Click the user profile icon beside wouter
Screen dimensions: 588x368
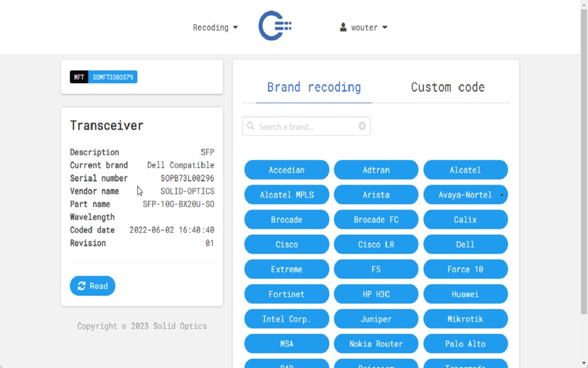click(343, 27)
